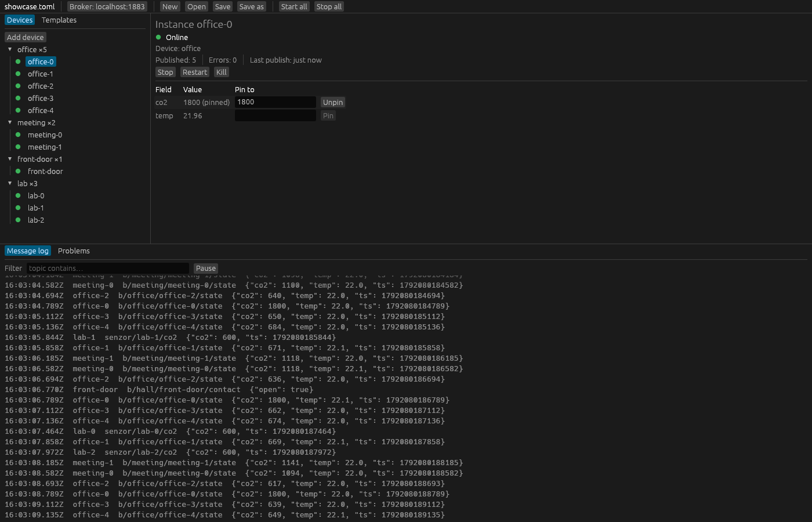Select lab-0 in the device tree
The width and height of the screenshot is (812, 522).
(x=36, y=195)
